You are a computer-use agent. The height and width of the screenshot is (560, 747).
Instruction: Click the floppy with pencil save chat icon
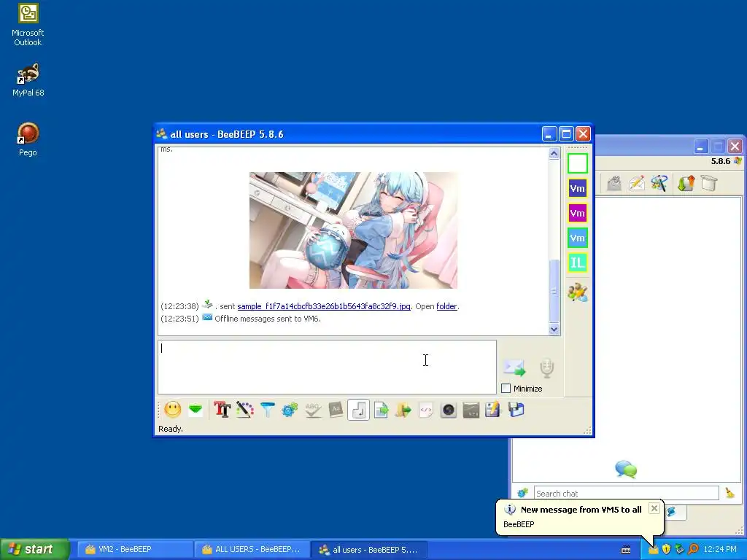pyautogui.click(x=492, y=410)
